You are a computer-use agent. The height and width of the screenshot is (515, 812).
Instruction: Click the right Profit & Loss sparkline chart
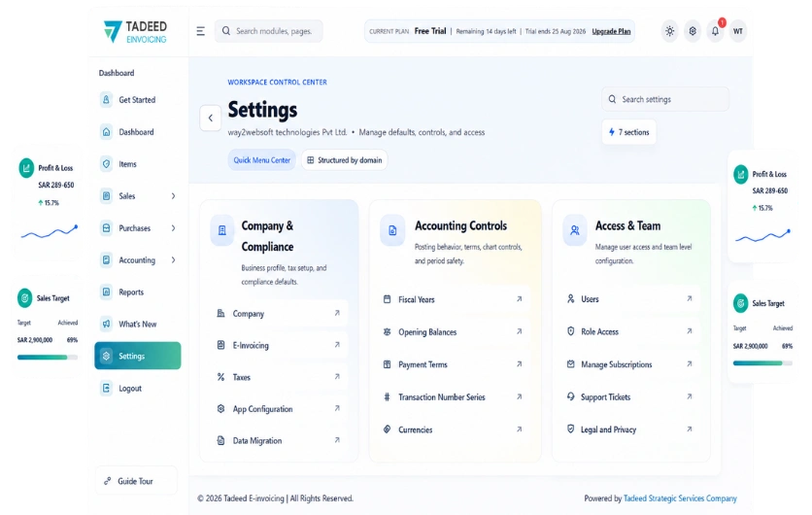(x=762, y=236)
